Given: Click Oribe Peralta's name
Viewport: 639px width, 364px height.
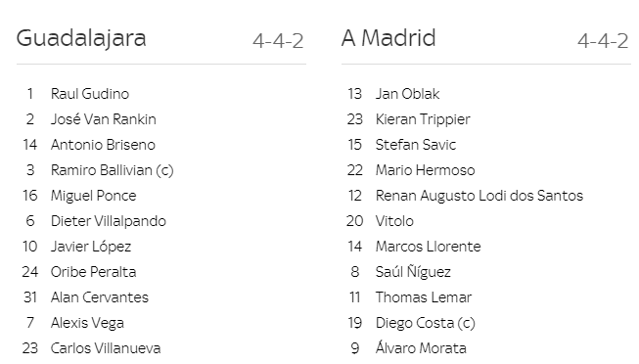Looking at the screenshot, I should click(93, 272).
